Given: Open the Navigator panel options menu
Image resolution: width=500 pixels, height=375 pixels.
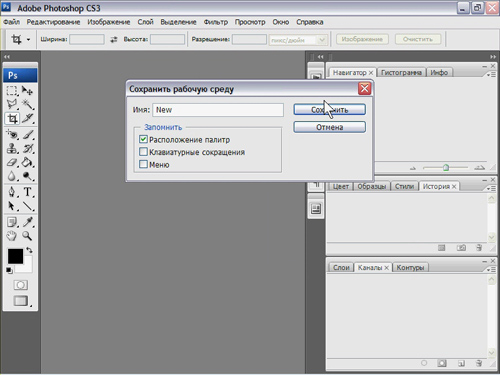Looking at the screenshot, I should (x=491, y=75).
